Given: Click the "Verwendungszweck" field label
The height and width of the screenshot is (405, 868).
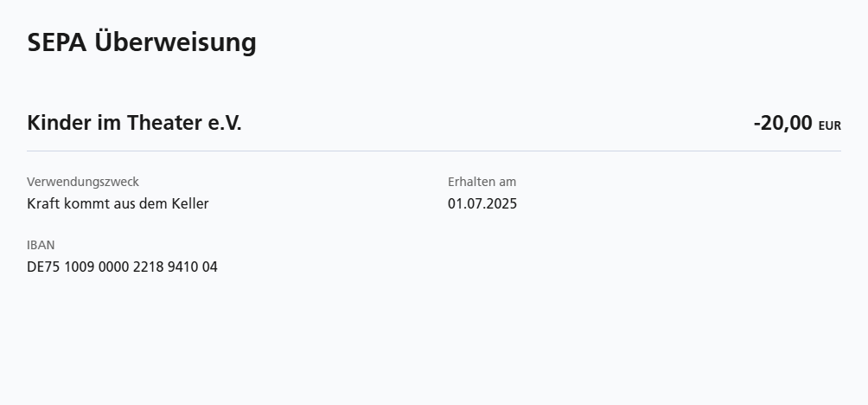Looking at the screenshot, I should (x=83, y=182).
